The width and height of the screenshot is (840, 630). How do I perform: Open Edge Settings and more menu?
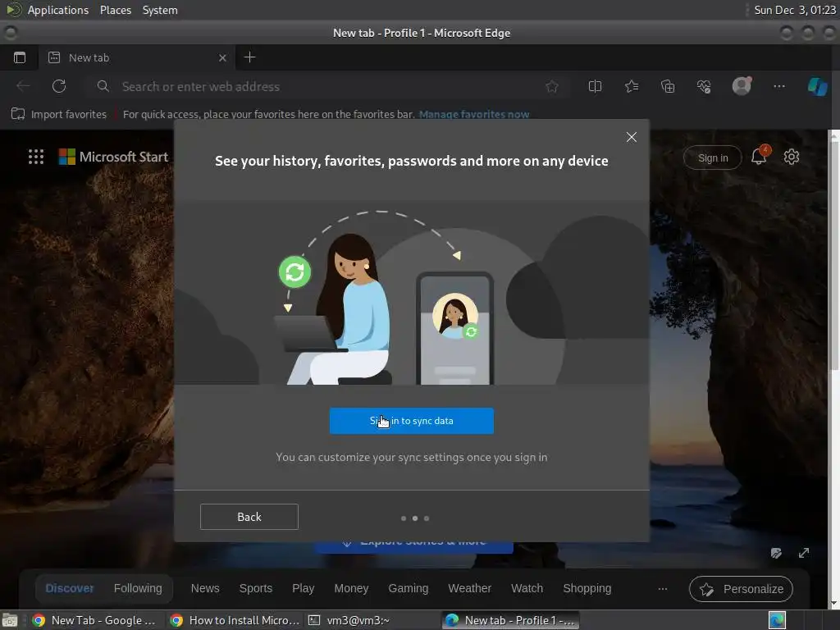pos(779,86)
